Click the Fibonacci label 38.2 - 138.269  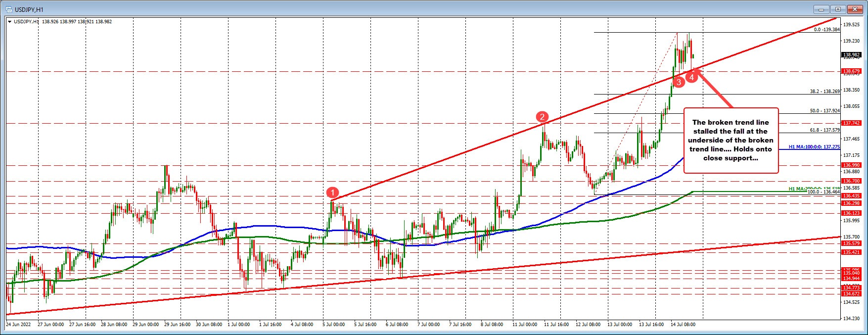(x=824, y=92)
